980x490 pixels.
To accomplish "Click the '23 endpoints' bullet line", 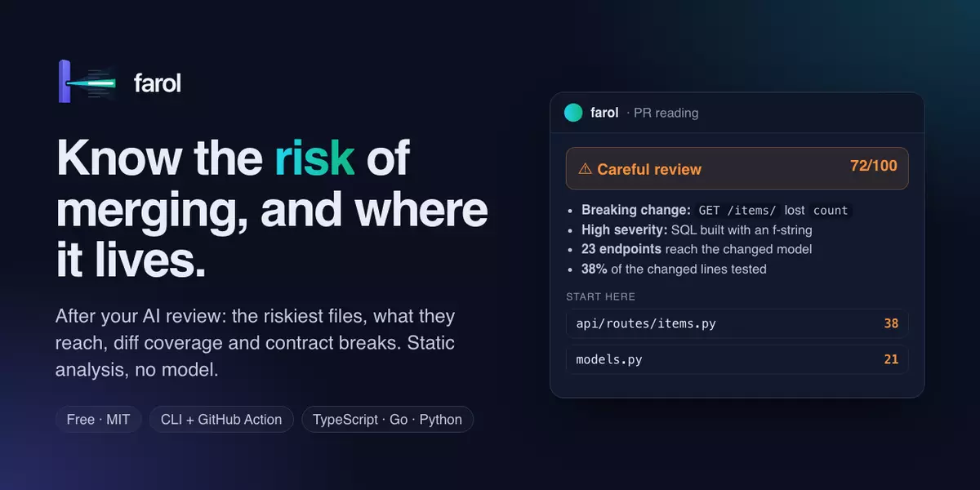I will point(697,249).
